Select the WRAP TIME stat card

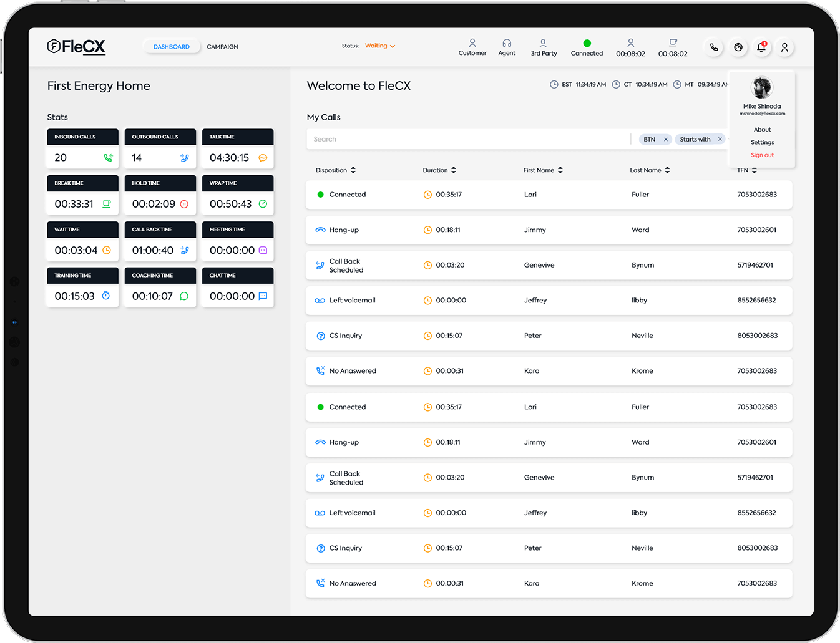(238, 195)
